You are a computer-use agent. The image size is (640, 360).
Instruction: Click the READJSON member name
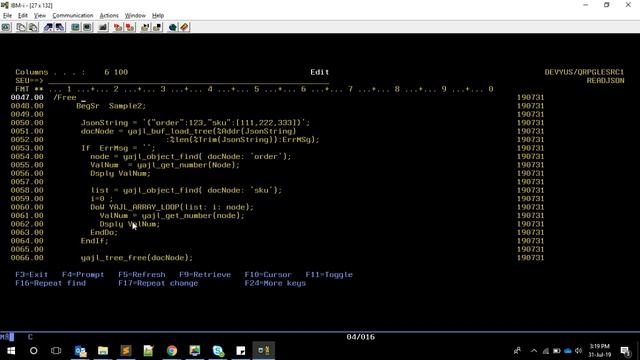click(x=605, y=81)
